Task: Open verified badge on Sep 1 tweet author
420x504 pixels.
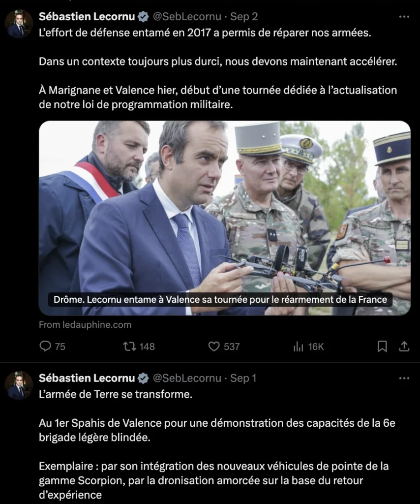Action: 143,378
